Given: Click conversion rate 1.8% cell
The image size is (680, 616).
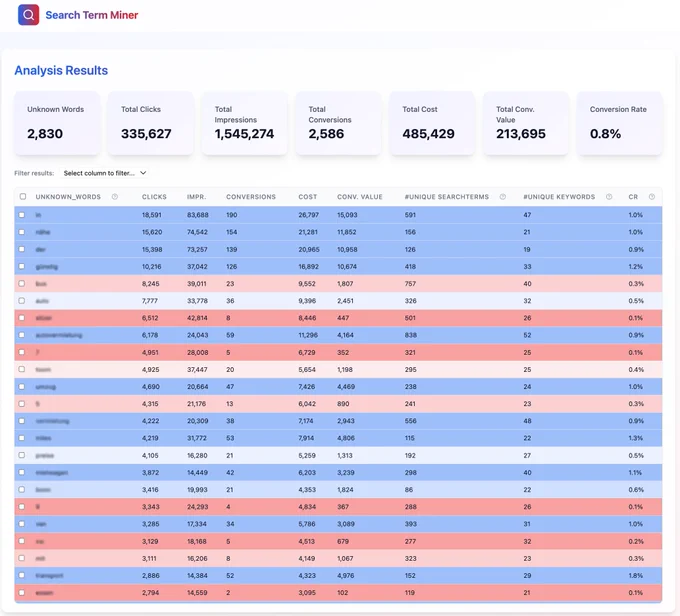Looking at the screenshot, I should pyautogui.click(x=636, y=576).
